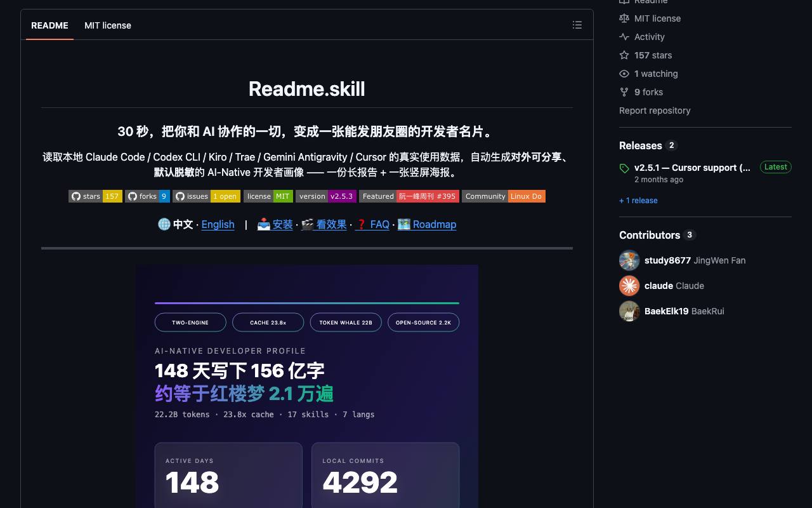Click the LOCAL COMMITS 4292 card

tap(385, 475)
